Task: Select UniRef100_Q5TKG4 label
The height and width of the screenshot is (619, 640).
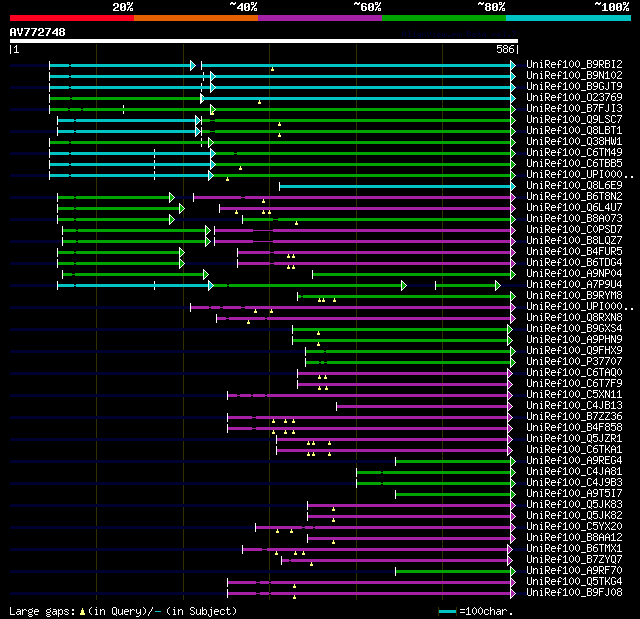Action: (x=574, y=582)
